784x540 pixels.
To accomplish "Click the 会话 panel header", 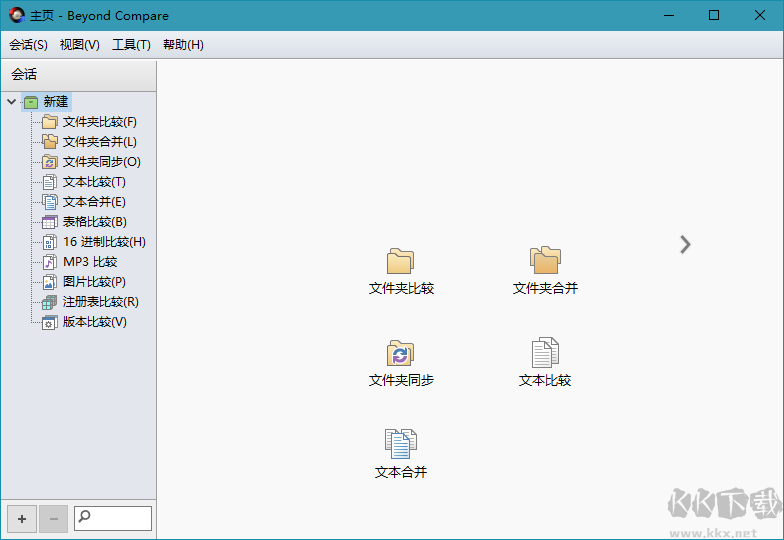I will point(79,75).
